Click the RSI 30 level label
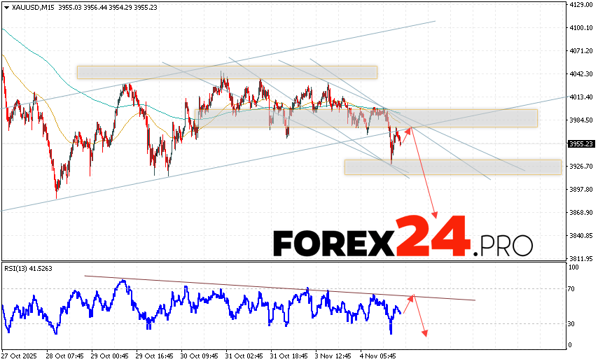598x364 pixels. 571,324
